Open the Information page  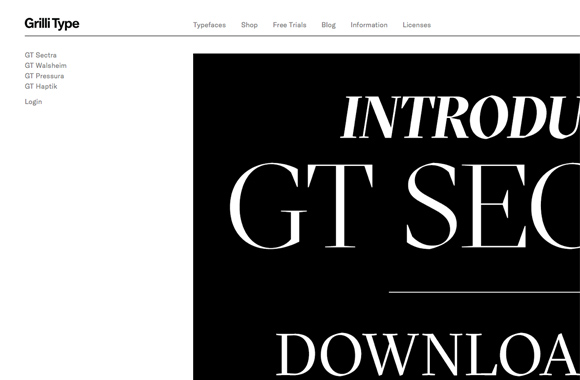[369, 25]
